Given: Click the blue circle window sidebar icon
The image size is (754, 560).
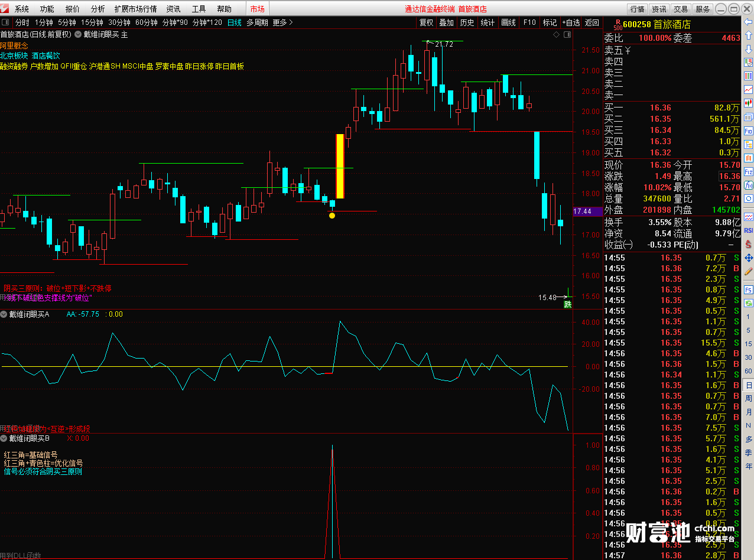Looking at the screenshot, I should tap(748, 198).
